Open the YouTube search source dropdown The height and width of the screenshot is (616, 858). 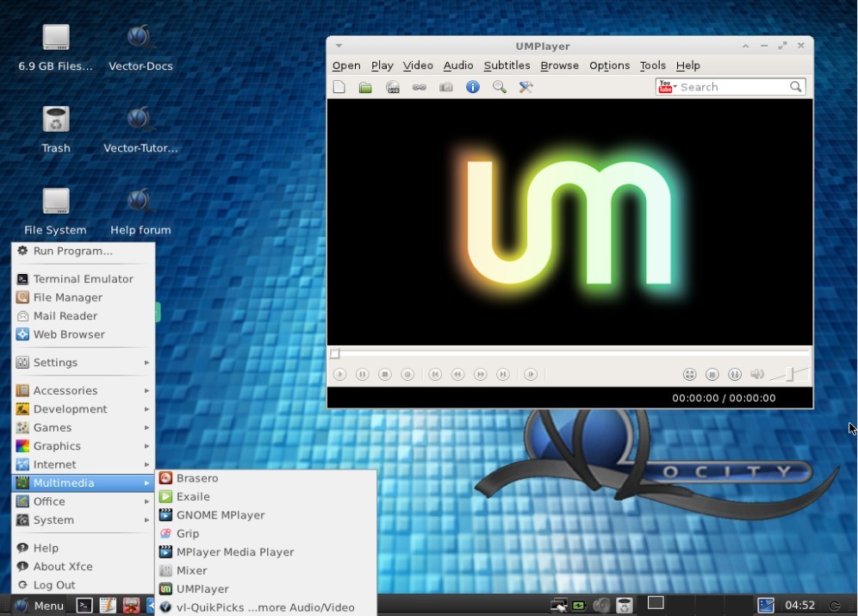668,86
